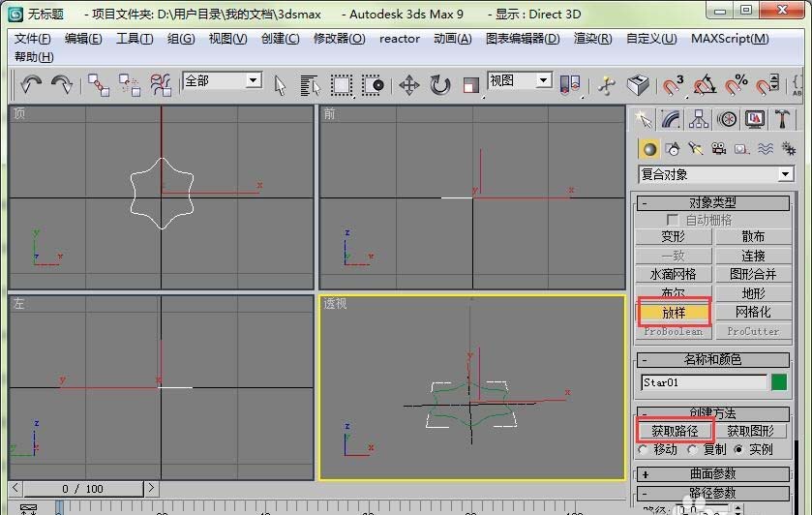Open the 复合对象 category dropdown
Image resolution: width=812 pixels, height=515 pixels.
coord(715,174)
